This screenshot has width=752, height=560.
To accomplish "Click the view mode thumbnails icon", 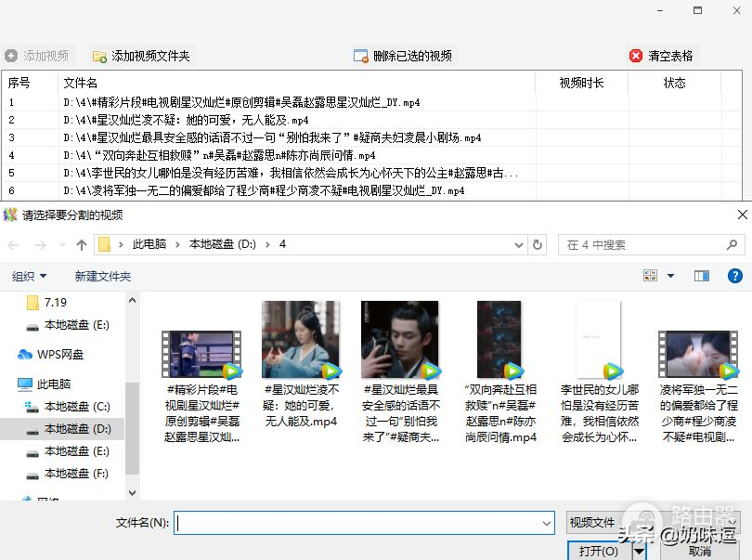I will 650,276.
